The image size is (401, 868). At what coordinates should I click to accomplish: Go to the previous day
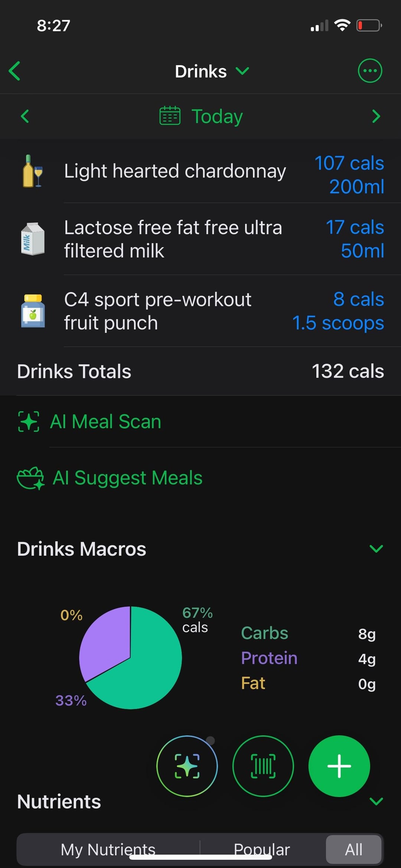(25, 116)
